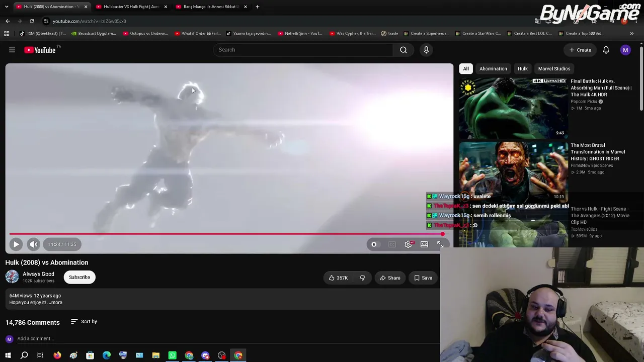Open the Windows Start menu
The image size is (644, 362).
click(8, 355)
